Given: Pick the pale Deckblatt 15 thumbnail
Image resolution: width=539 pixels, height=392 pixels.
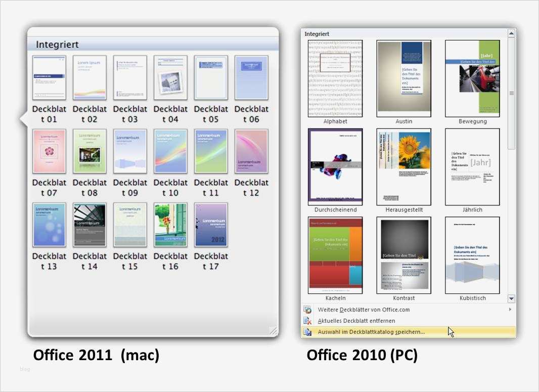Looking at the screenshot, I should coord(130,225).
